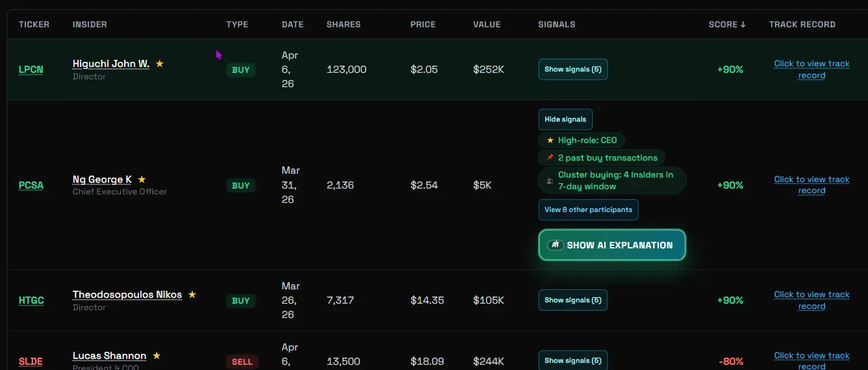The width and height of the screenshot is (868, 370).
Task: Click the Chief Executive Officer role text
Action: (120, 192)
